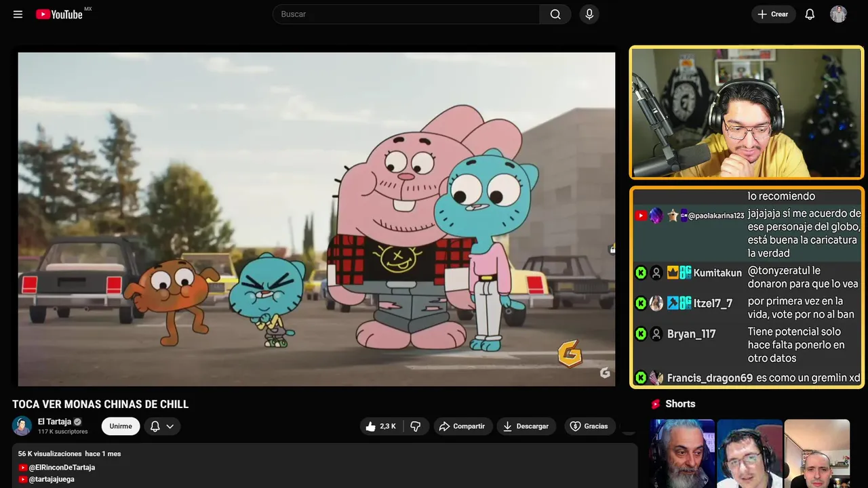Click the first Shorts thumbnail
This screenshot has height=488, width=868.
click(682, 453)
